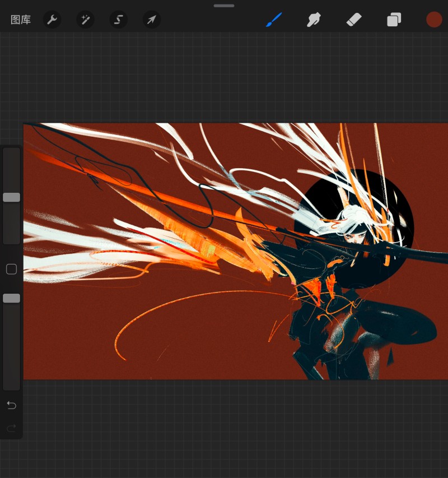
Task: Click the brush size slider handle
Action: coord(11,197)
